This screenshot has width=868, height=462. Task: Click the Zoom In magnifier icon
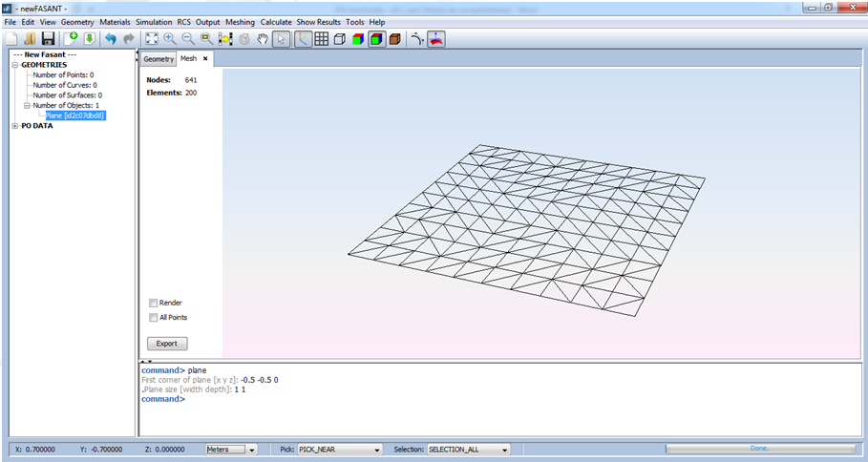(x=169, y=39)
